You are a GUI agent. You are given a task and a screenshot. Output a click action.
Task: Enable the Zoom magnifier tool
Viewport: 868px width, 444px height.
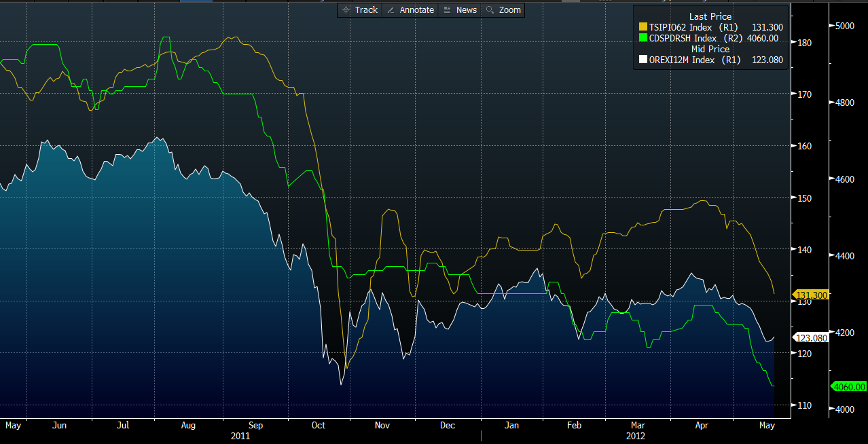(503, 10)
